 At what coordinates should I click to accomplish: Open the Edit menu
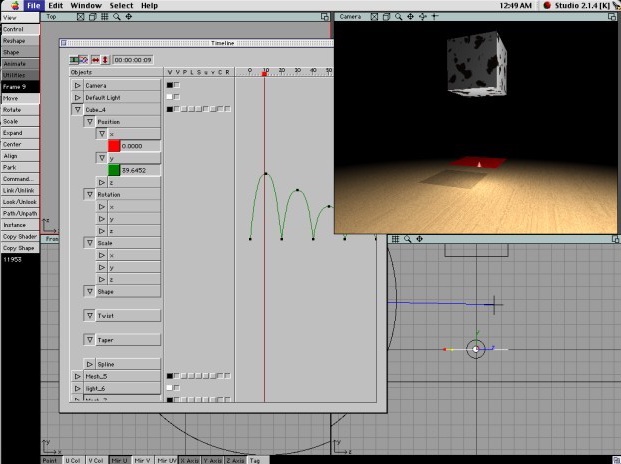point(55,6)
